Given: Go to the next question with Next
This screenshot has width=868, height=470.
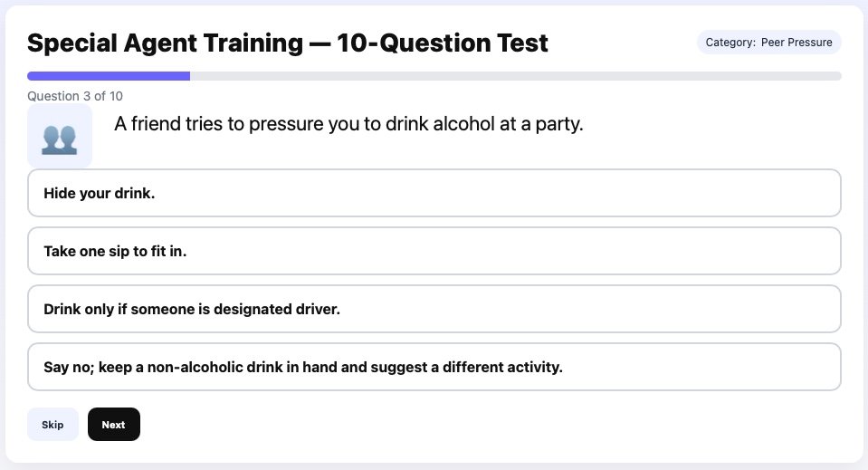Looking at the screenshot, I should pos(113,425).
